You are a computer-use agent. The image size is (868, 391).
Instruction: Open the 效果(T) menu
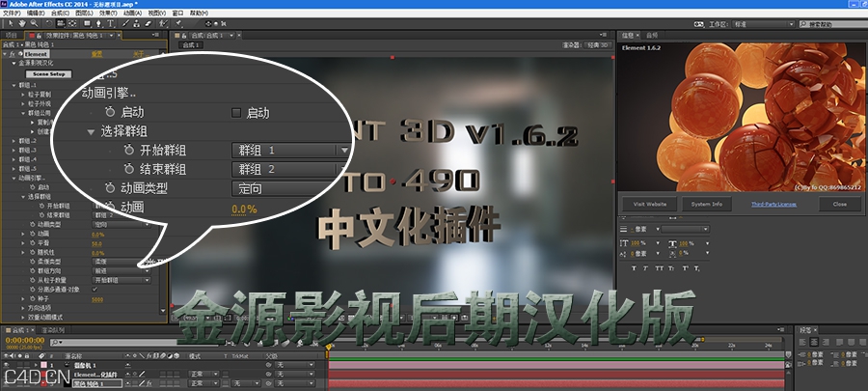click(x=108, y=13)
